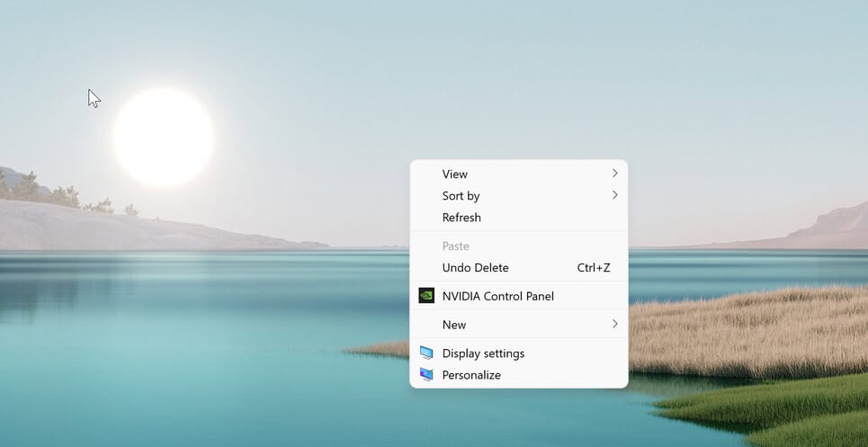Click the Ctrl+Z shortcut label
Screen dimensions: 868x447
[x=594, y=268]
